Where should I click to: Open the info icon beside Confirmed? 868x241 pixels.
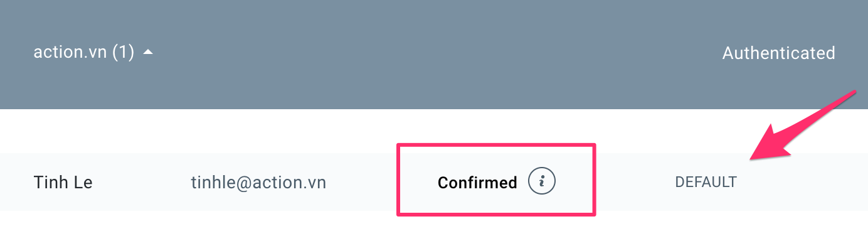coord(542,182)
